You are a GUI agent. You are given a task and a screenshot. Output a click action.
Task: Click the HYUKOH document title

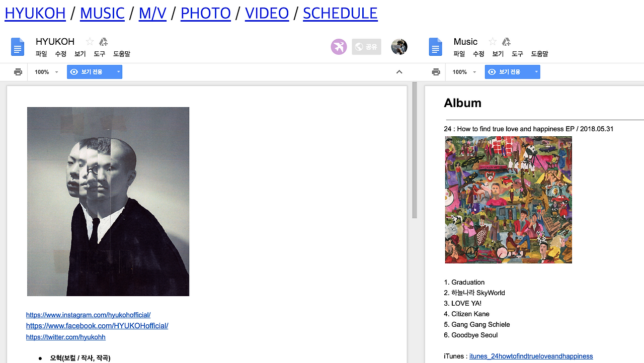pos(55,42)
